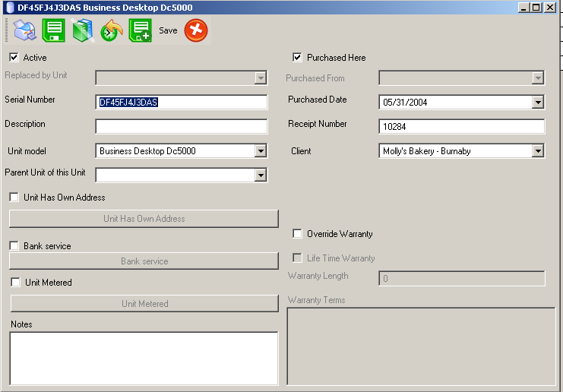The image size is (563, 392).
Task: Click the Save and Exit book icon
Action: 83,30
